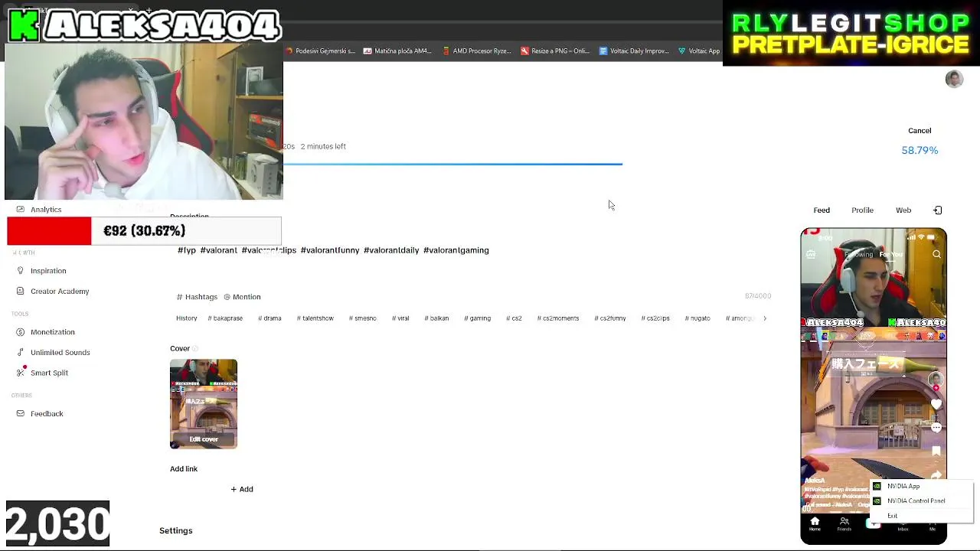Click the 2 minutes left text
The image size is (980, 551).
323,146
